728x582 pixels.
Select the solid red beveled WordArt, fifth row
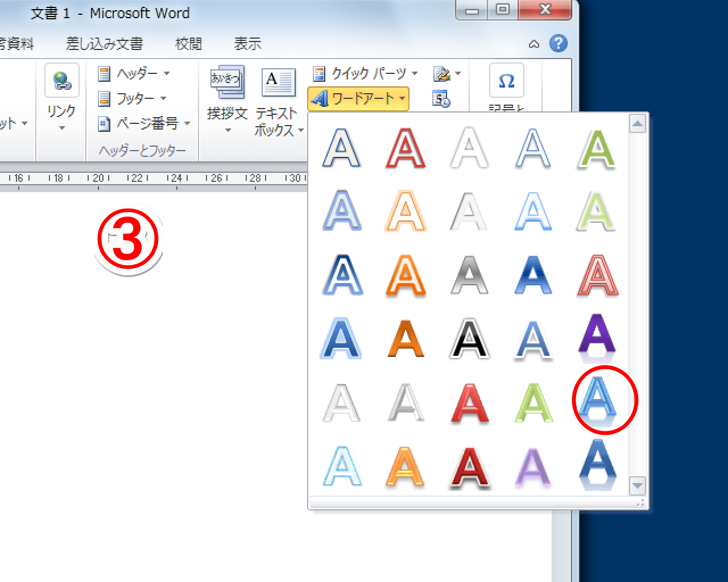pos(469,404)
